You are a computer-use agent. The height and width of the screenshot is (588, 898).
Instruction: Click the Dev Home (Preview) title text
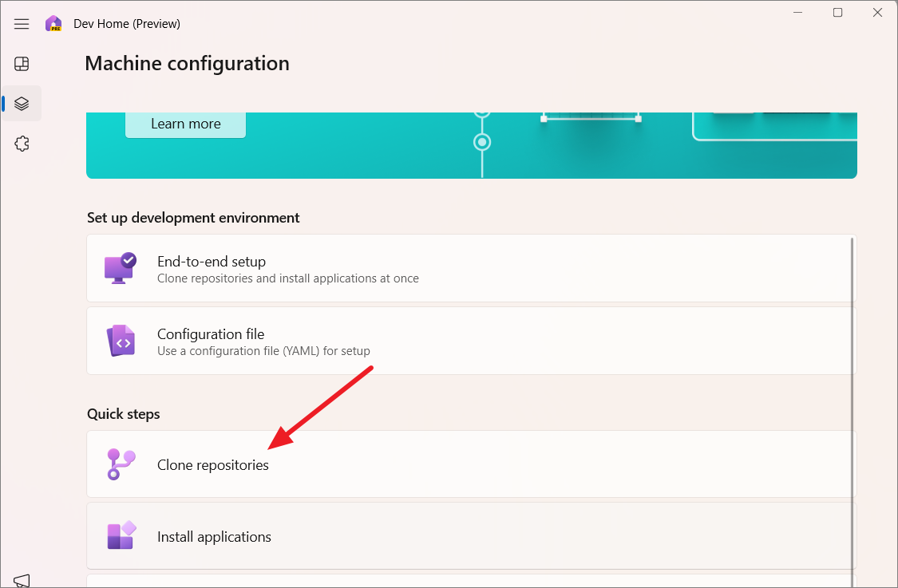pos(127,23)
